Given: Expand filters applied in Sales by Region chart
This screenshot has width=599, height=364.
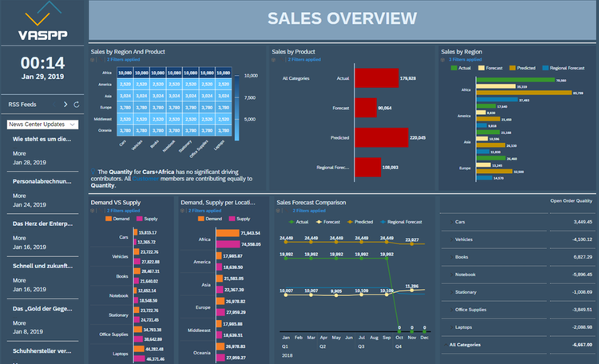Looking at the screenshot, I should point(462,59).
